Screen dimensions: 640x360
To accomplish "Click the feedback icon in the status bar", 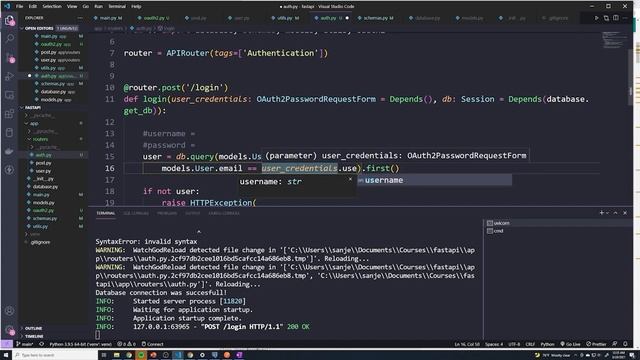I will pyautogui.click(x=615, y=344).
